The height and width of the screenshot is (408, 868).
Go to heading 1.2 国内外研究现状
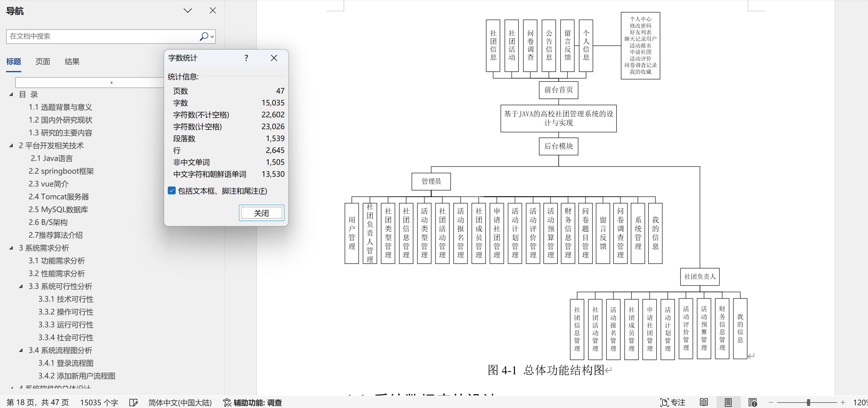(x=60, y=120)
